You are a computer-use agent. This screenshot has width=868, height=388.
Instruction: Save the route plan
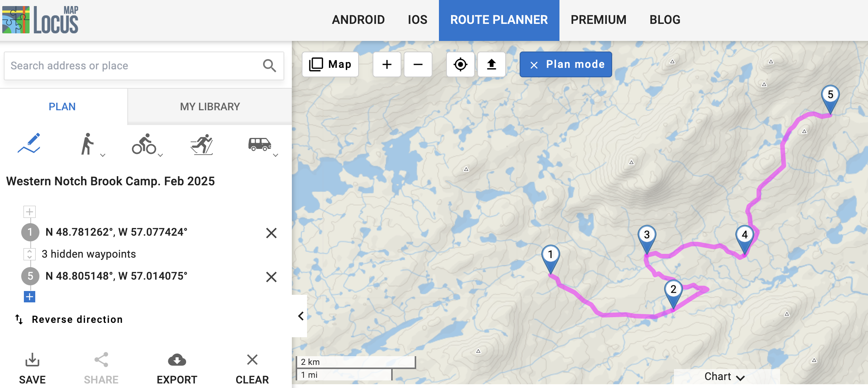tap(32, 368)
